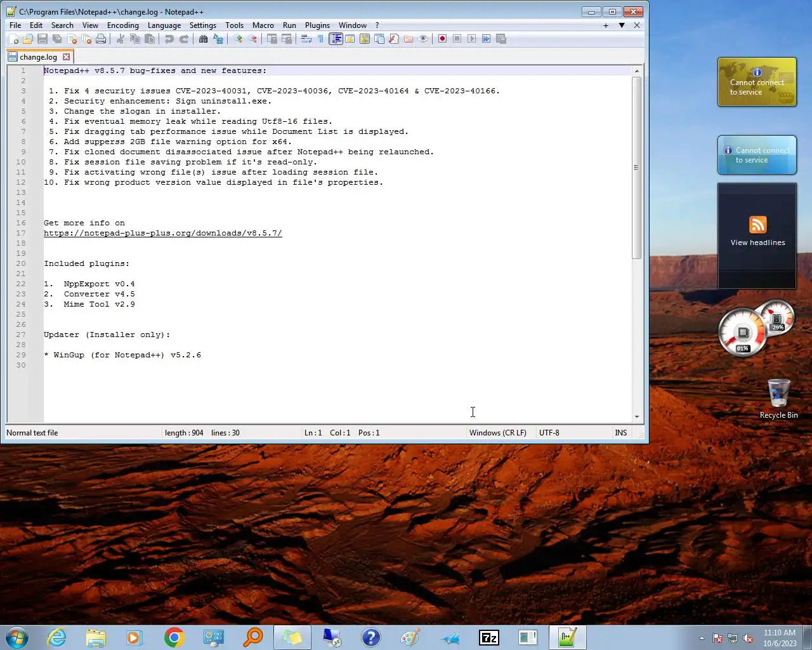
Task: Show hidden tray icons arrow
Action: pyautogui.click(x=702, y=638)
